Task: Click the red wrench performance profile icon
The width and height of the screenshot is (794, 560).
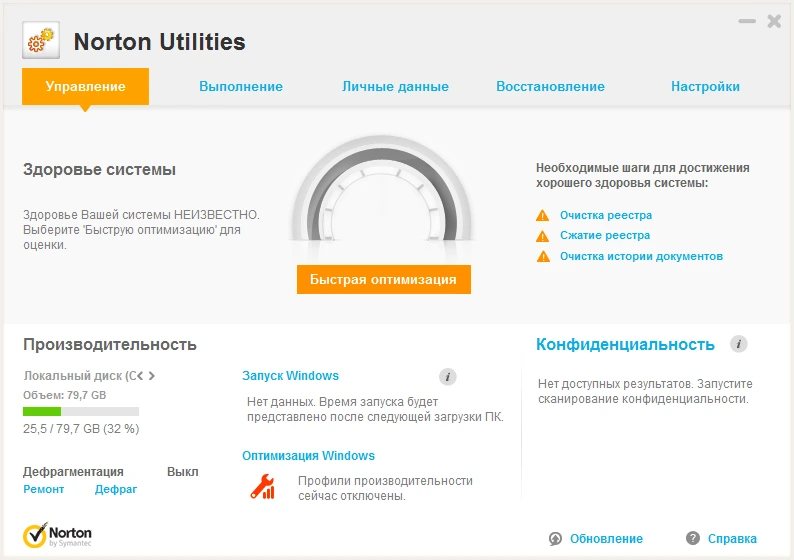Action: coord(262,487)
